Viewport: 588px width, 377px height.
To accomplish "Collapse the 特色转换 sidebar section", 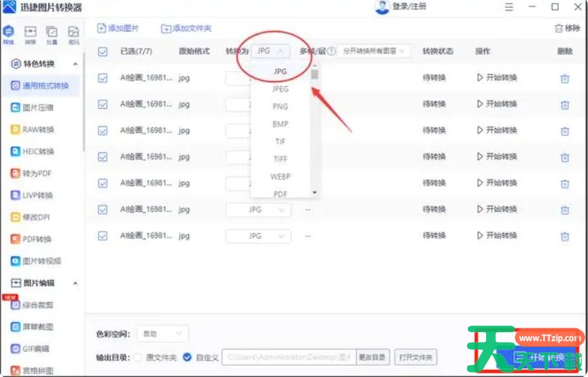I will tap(75, 64).
